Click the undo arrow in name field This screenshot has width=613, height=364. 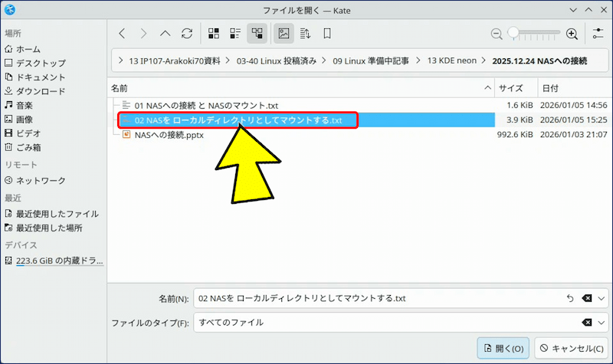[x=570, y=299]
